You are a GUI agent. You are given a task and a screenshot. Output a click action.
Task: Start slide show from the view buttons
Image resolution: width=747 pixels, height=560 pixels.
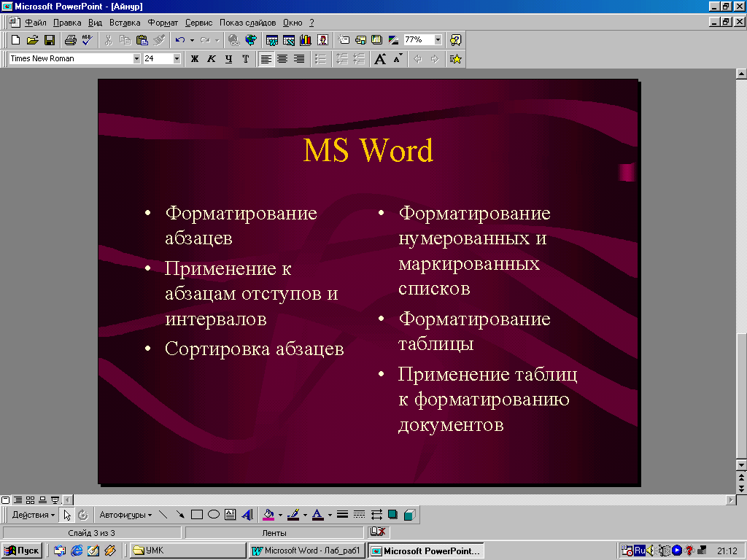55,500
